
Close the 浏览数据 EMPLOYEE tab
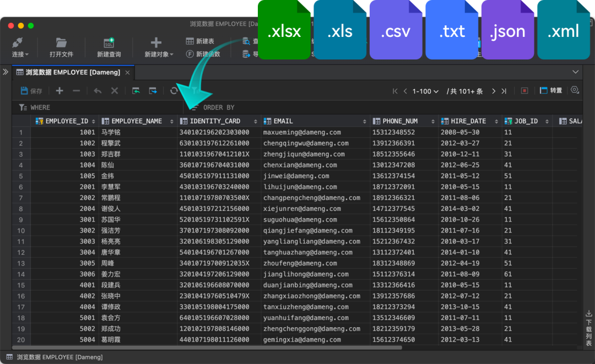tap(127, 73)
